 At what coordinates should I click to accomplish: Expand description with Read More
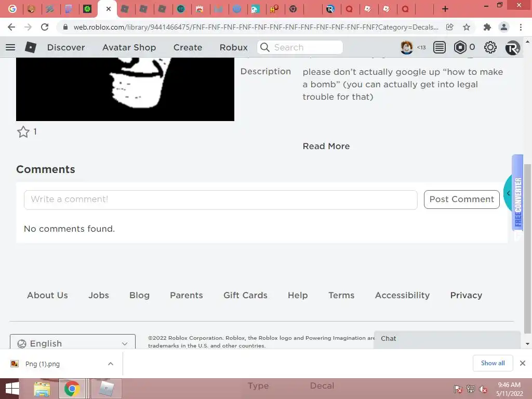tap(326, 146)
